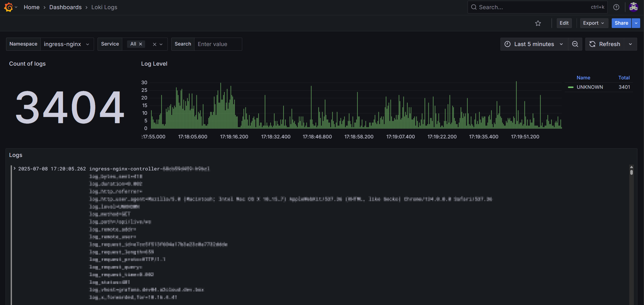Go to Home breadcrumb
Viewport: 644px width, 305px height.
tap(32, 7)
